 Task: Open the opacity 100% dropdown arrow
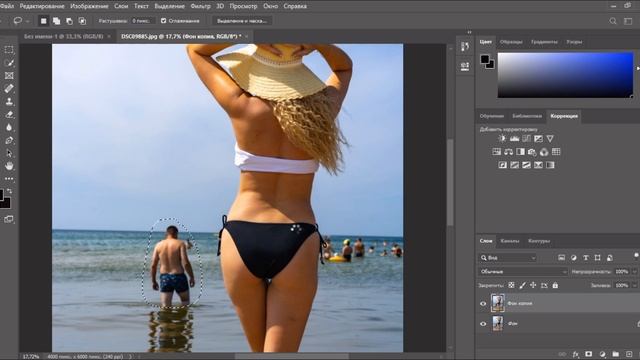click(x=635, y=271)
